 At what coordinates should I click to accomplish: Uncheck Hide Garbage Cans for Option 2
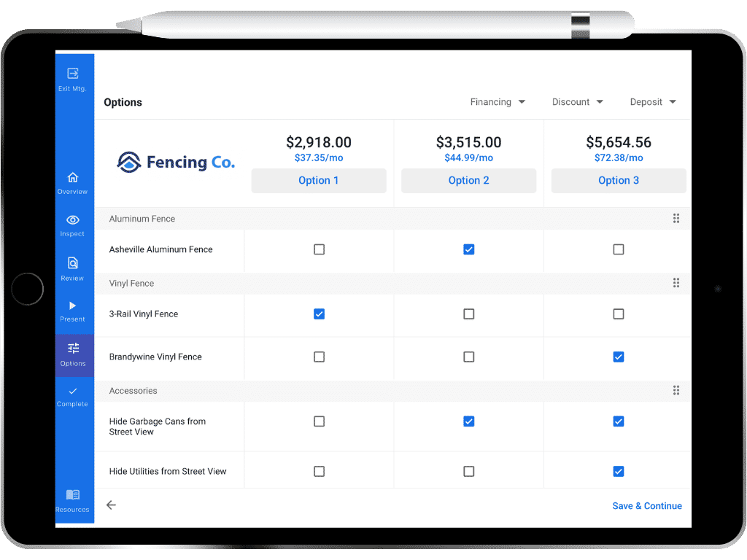[x=469, y=421]
